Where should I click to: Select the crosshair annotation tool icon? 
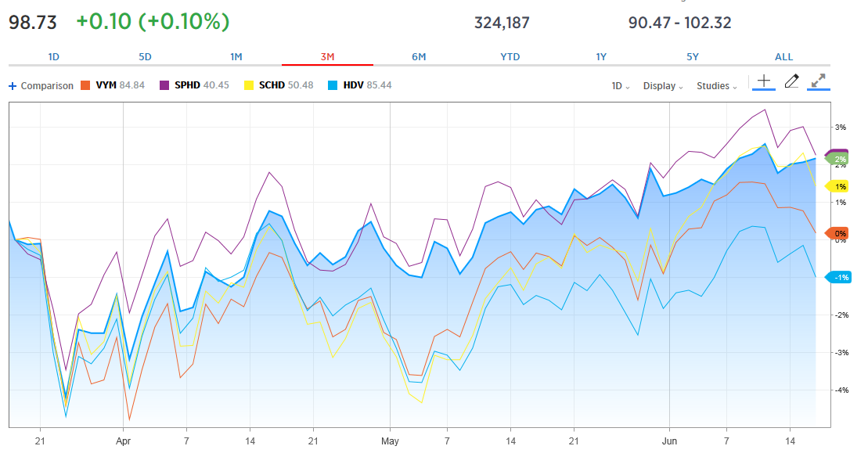[x=763, y=81]
